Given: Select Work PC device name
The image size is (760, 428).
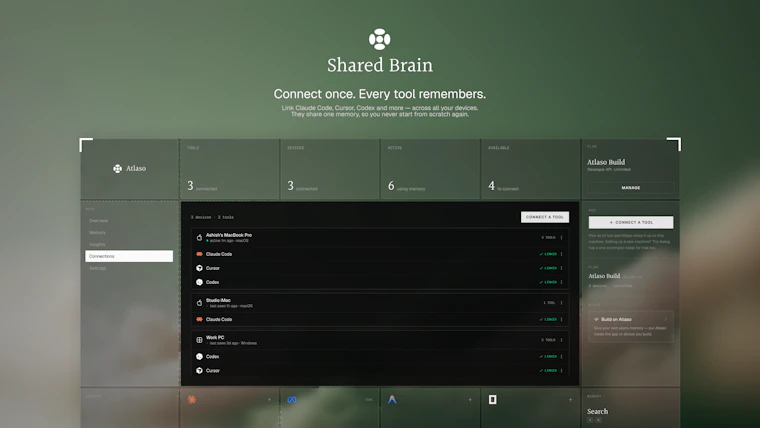Looking at the screenshot, I should click(x=215, y=337).
